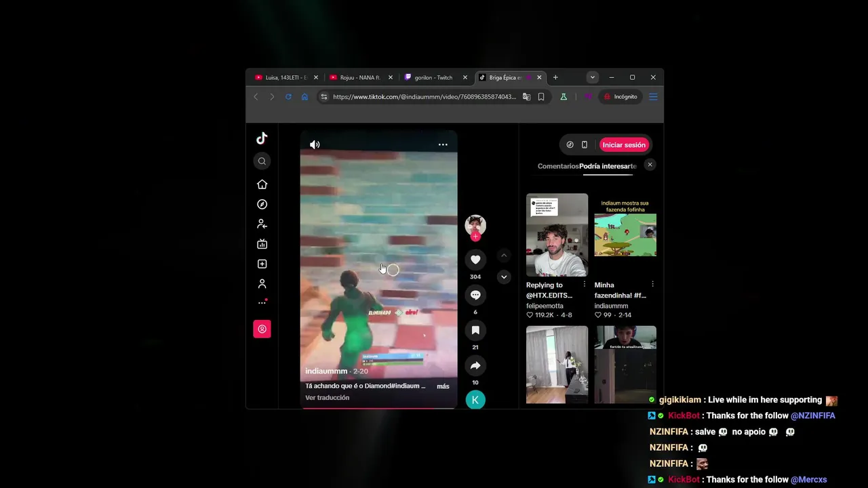Select the 'Podría interesarte' tab
Viewport: 868px width, 488px height.
[608, 166]
